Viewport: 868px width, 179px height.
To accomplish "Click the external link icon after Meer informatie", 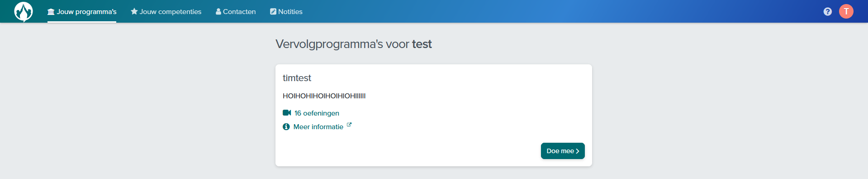I will (x=349, y=125).
